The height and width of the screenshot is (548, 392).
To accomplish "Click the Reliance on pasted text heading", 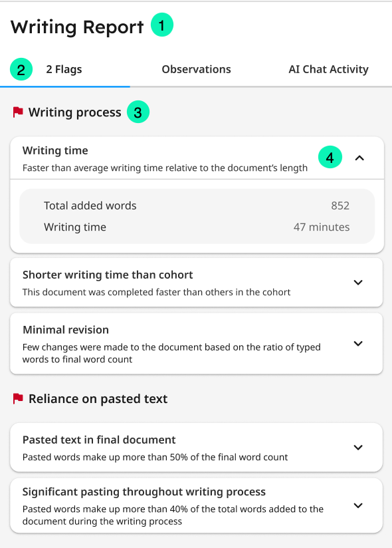I will tap(98, 399).
